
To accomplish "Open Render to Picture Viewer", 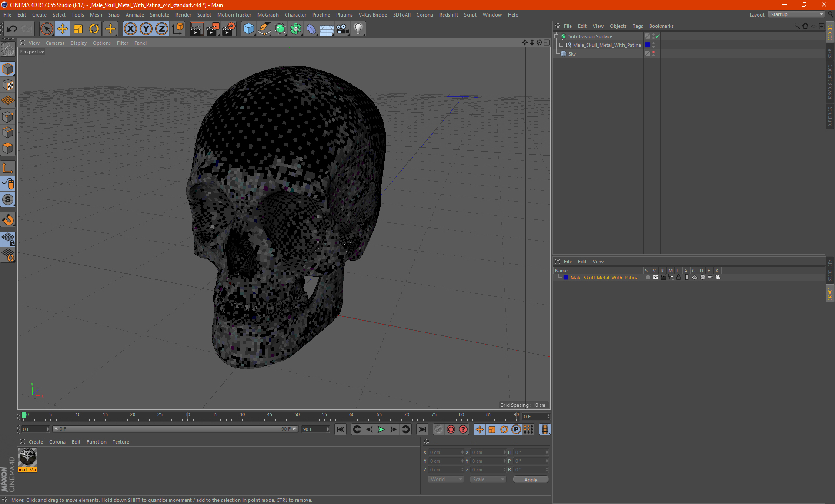I will click(x=213, y=29).
